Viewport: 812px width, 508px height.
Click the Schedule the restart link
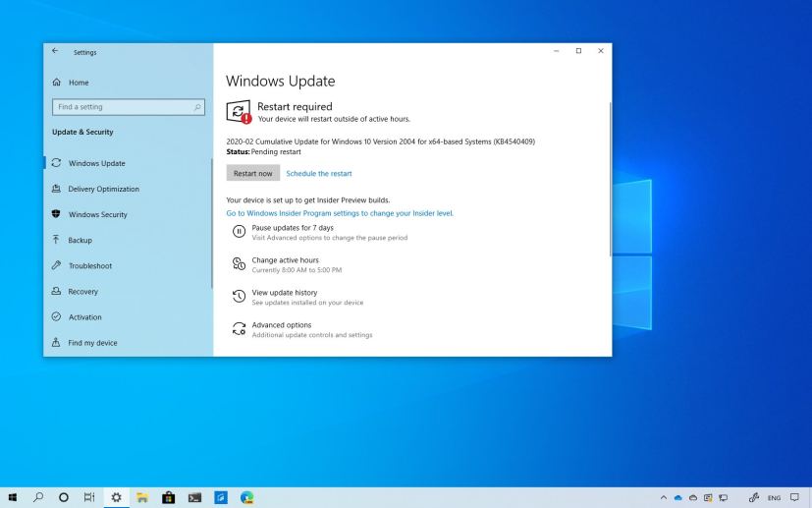click(319, 174)
